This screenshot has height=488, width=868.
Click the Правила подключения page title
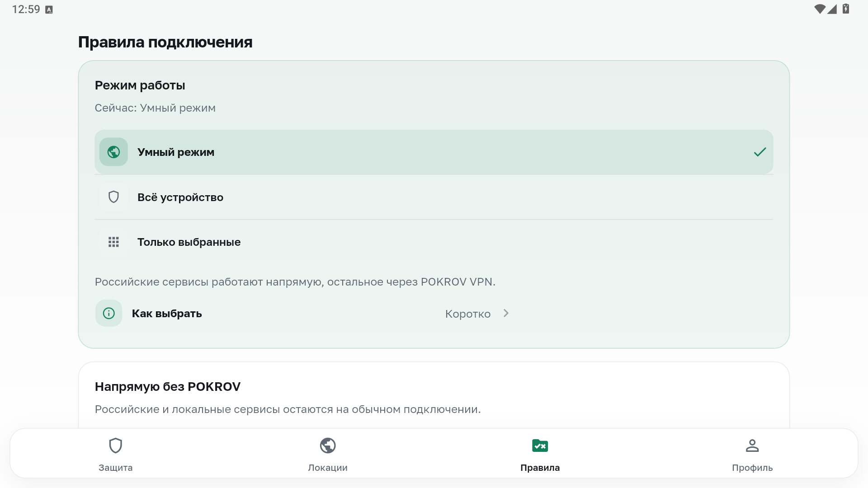[x=165, y=42]
